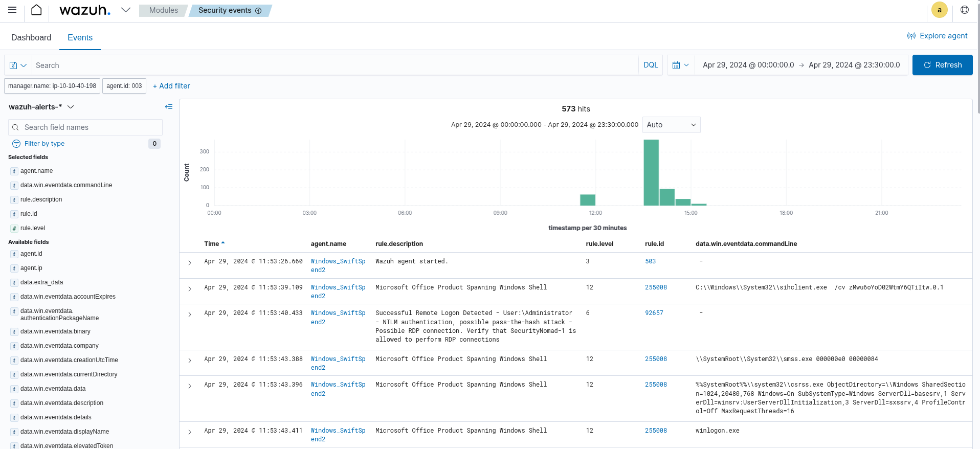Open the calendar quick date menu

tap(680, 65)
